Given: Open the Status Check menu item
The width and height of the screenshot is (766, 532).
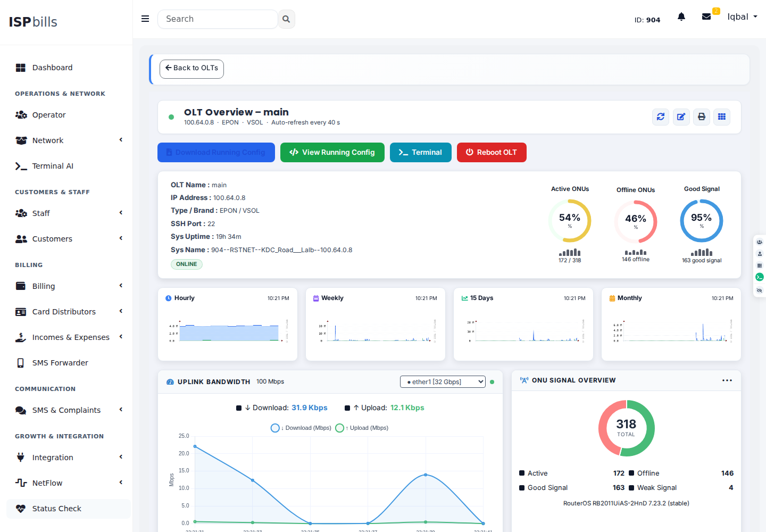Looking at the screenshot, I should click(68, 509).
